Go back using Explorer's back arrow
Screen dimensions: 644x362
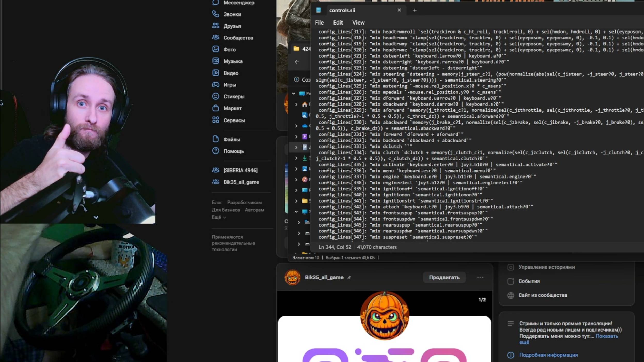(x=297, y=62)
